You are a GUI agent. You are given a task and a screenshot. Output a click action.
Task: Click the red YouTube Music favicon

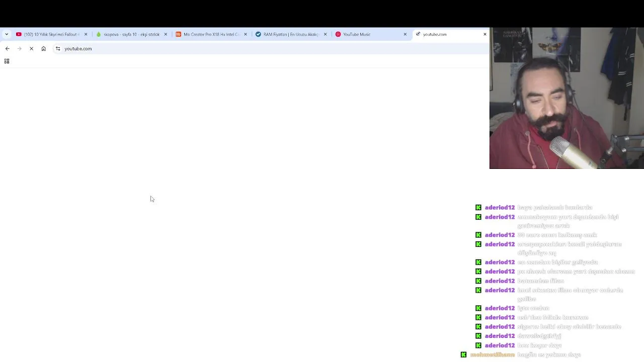[338, 34]
